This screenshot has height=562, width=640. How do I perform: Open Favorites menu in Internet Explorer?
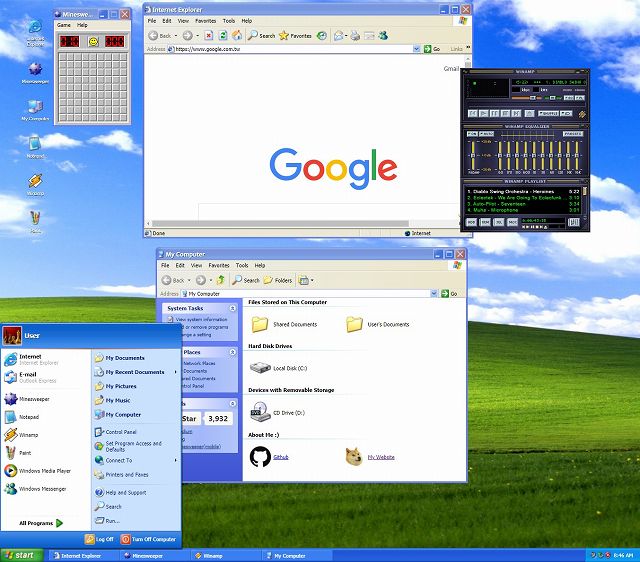pos(205,21)
